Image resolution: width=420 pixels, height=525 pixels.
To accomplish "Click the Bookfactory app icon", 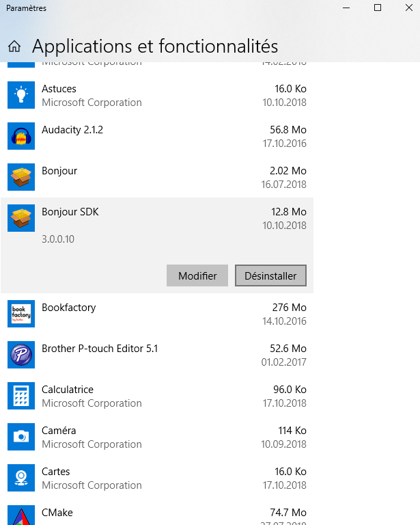I will (x=21, y=314).
